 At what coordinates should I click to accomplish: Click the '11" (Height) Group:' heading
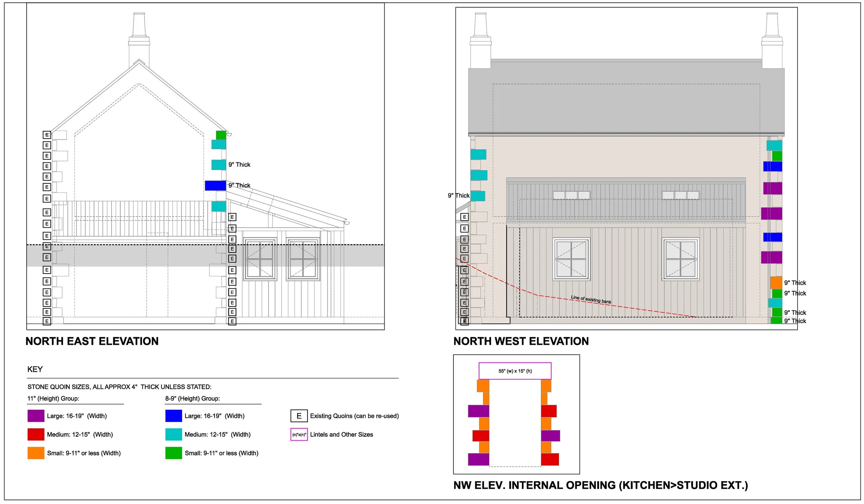click(x=53, y=398)
